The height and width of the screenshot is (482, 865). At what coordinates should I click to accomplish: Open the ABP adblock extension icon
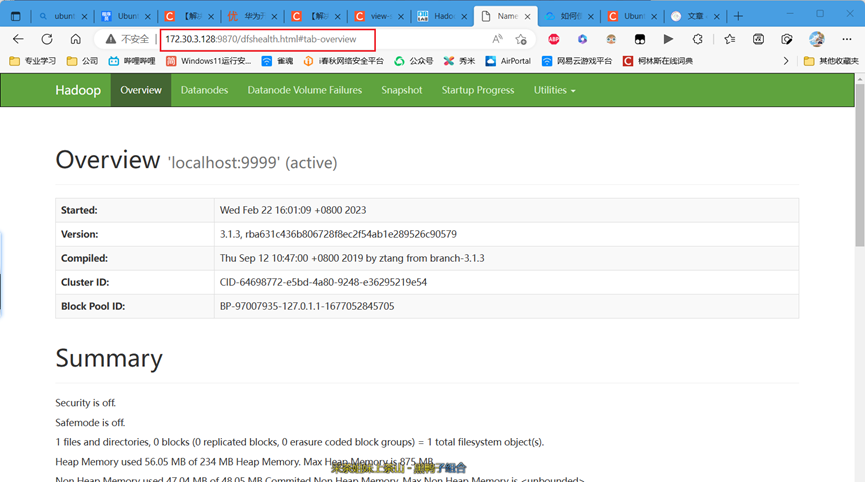pos(554,39)
